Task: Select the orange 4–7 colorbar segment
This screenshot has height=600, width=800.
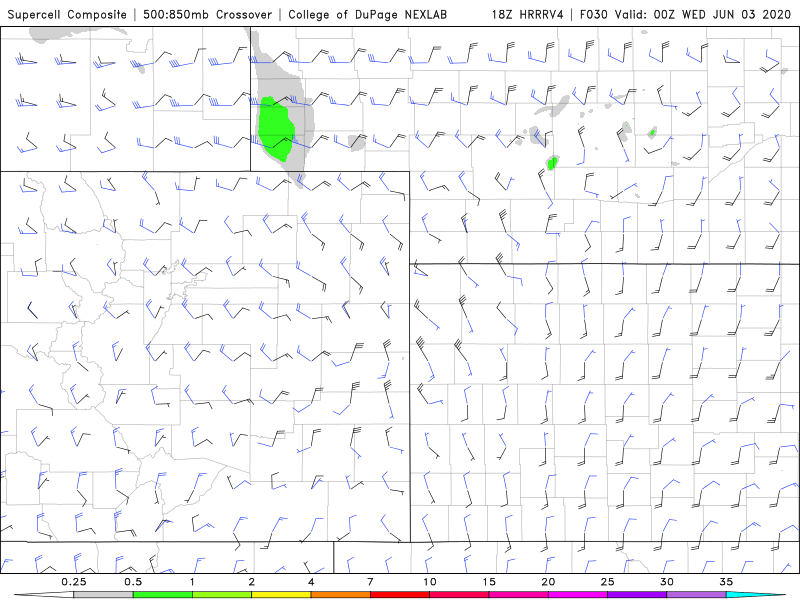Action: point(340,595)
